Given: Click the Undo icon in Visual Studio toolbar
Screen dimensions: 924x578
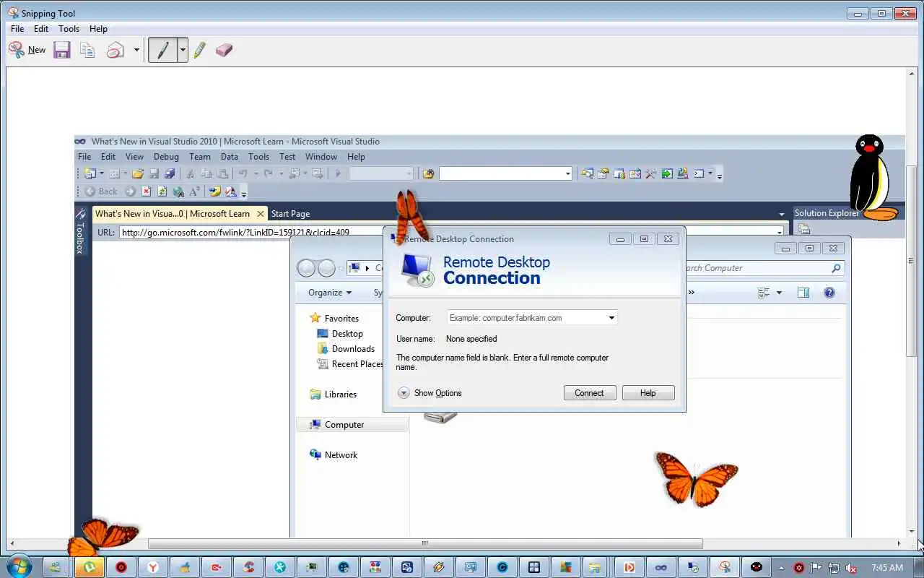Looking at the screenshot, I should pos(243,173).
